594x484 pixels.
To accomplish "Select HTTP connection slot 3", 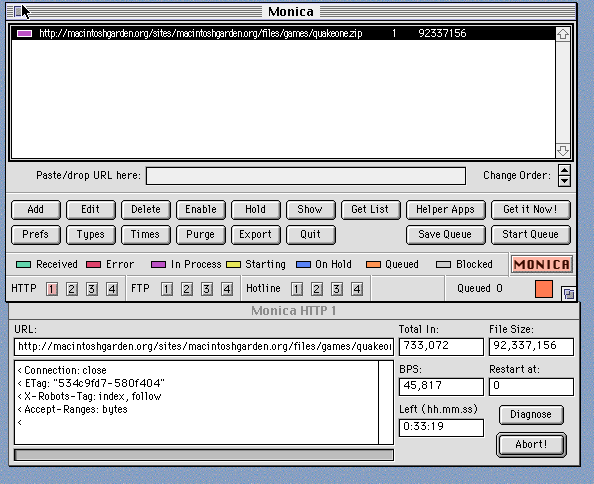I will tap(92, 289).
